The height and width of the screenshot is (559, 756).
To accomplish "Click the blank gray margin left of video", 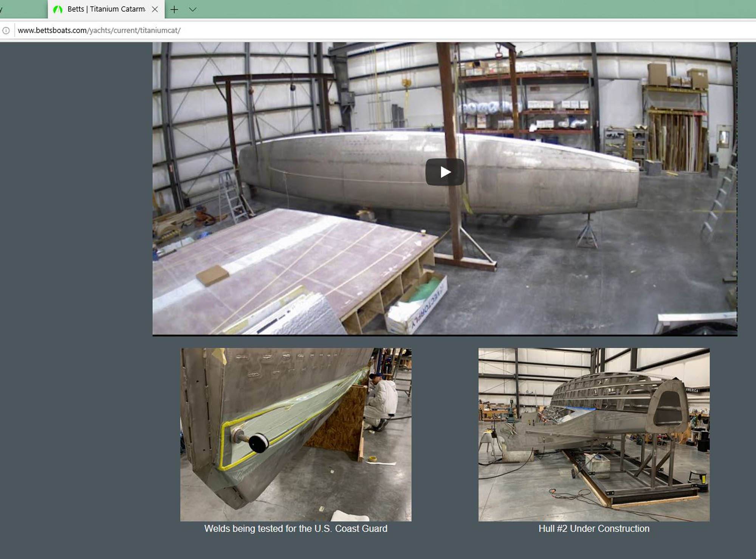I will 76,189.
